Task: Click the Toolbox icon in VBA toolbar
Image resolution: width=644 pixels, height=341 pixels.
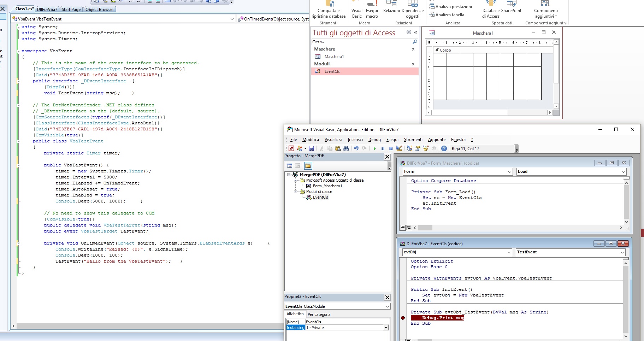Action: [434, 148]
